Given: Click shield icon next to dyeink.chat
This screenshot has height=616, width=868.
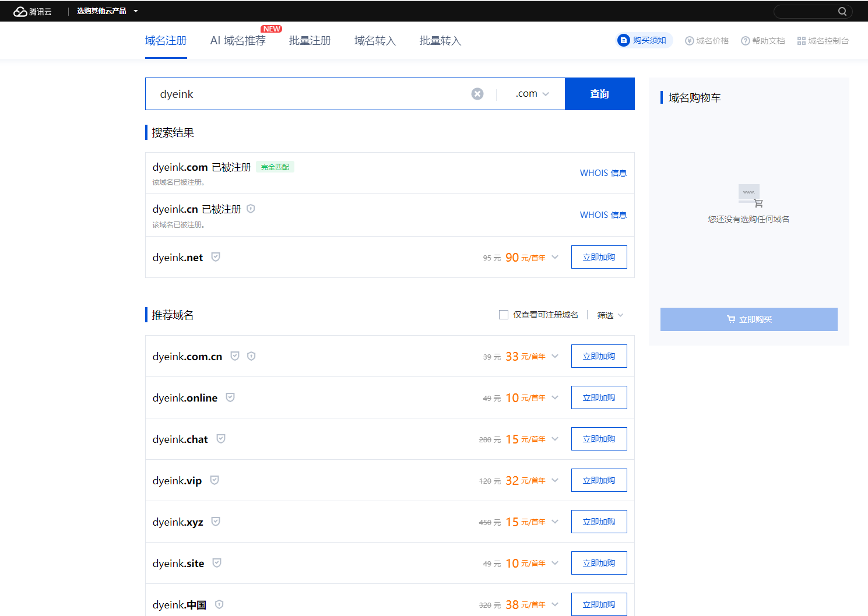Looking at the screenshot, I should (221, 439).
